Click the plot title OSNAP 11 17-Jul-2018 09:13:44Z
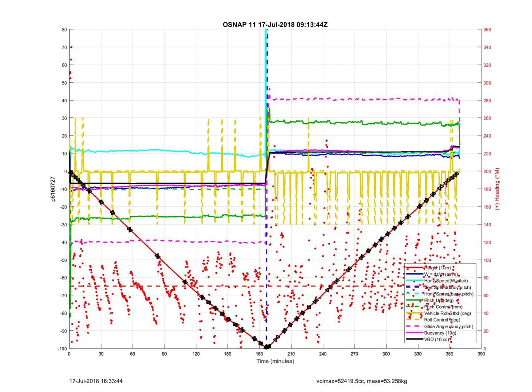The height and width of the screenshot is (392, 532). coord(275,24)
